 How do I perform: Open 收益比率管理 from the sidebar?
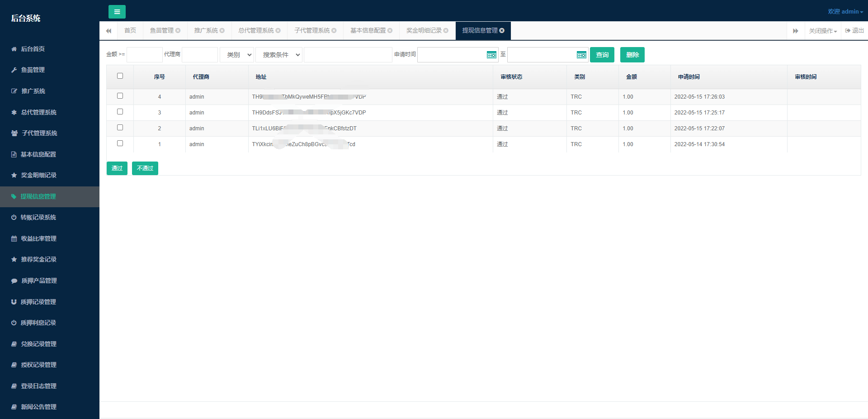coord(50,238)
